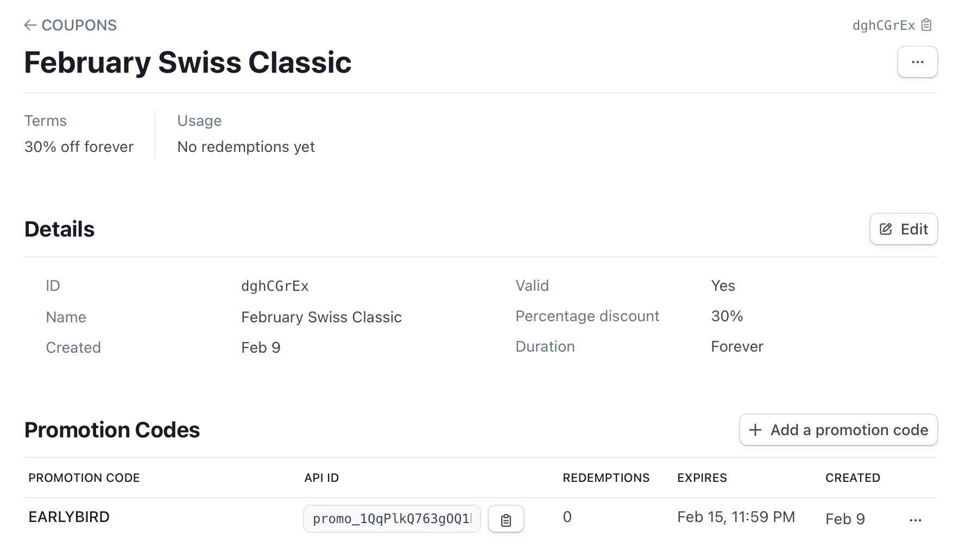Copy the coupon ID dghCGrEx clipboard icon
The width and height of the screenshot is (972, 560).
926,25
